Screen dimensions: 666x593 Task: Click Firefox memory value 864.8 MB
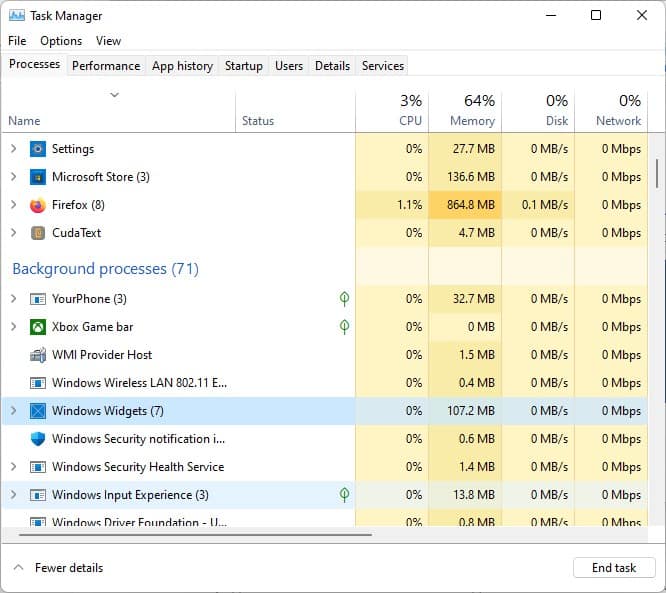click(x=471, y=205)
